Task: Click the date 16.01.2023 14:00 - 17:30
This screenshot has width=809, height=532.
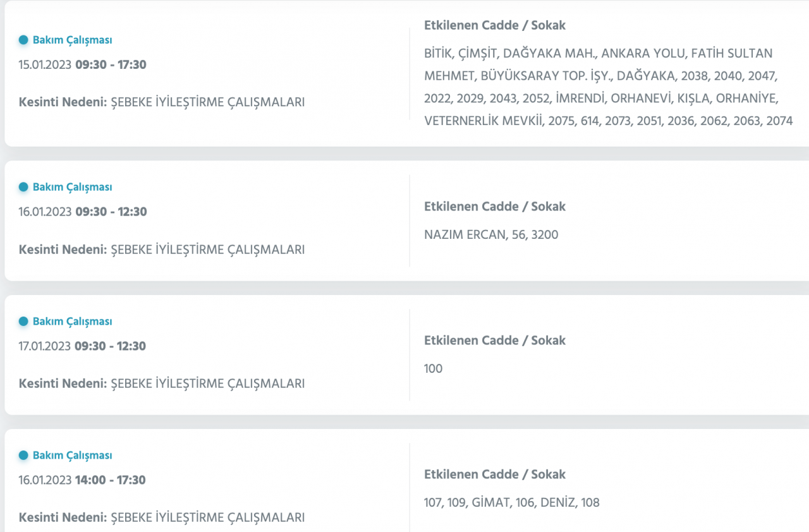Action: pos(82,480)
